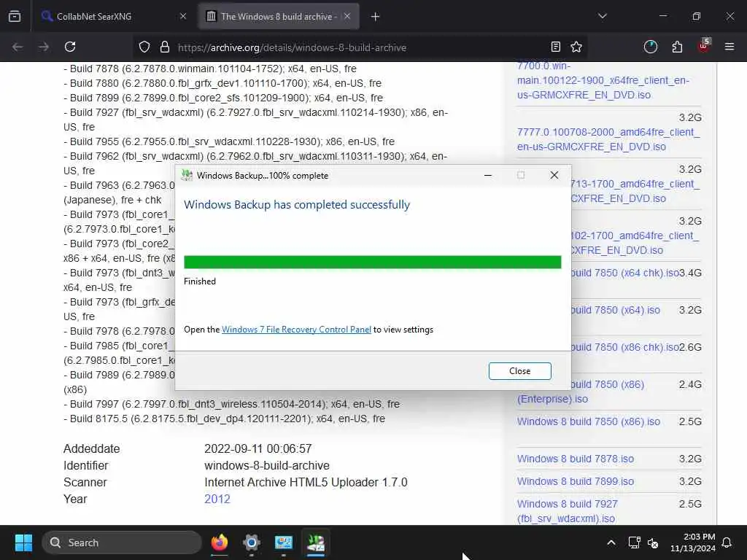Open the list all tabs dropdown
The height and width of the screenshot is (560, 747).
pyautogui.click(x=602, y=16)
